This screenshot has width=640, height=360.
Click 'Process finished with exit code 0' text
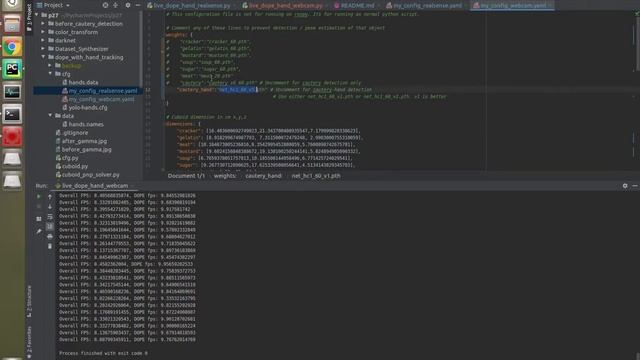coord(103,353)
